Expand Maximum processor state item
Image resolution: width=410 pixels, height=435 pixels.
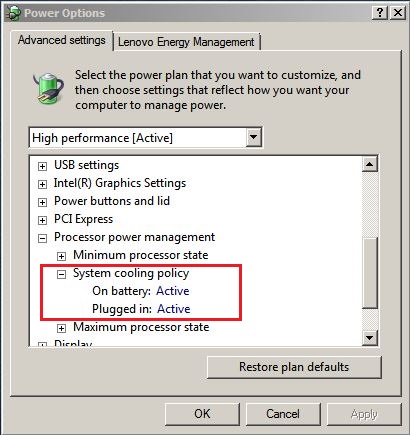click(x=61, y=328)
